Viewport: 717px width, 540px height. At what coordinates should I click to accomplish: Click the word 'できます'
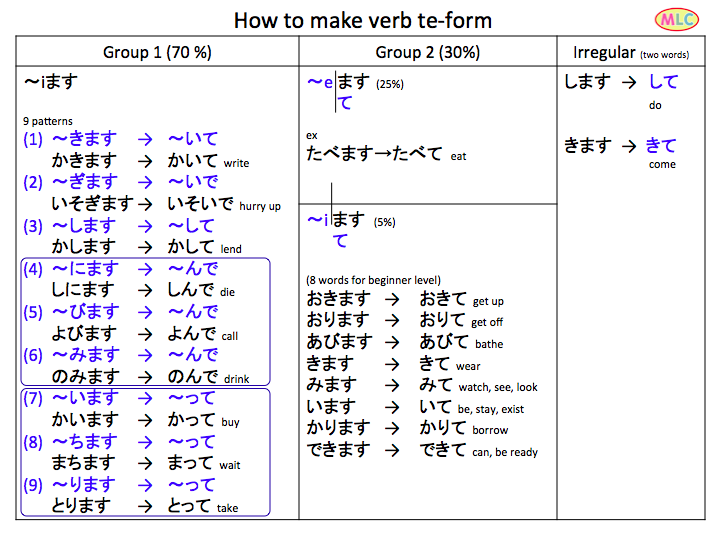[x=338, y=449]
